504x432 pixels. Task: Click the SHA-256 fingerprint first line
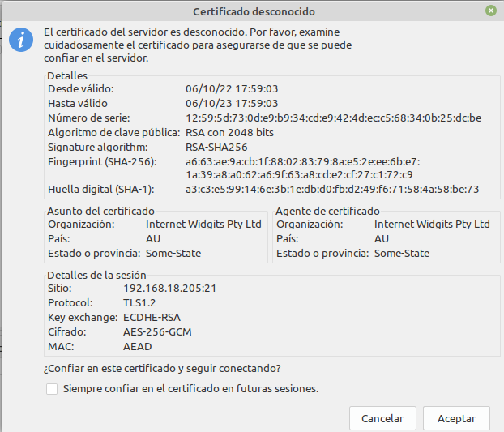click(302, 161)
